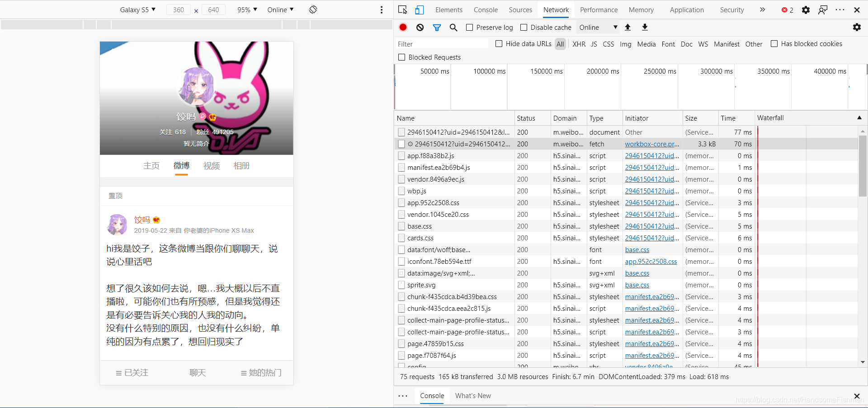The width and height of the screenshot is (868, 408).
Task: Click the import HAR upload arrow
Action: click(627, 27)
